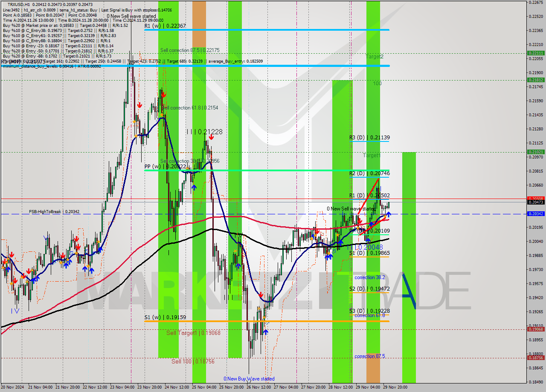Click the blue up arrow above '0 New Buy Wave started'
Image resolution: width=546 pixels, height=392 pixels.
pos(266,332)
